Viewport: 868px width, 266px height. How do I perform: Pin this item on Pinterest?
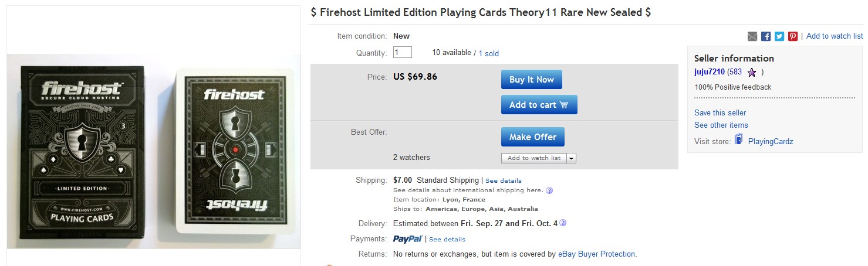click(793, 36)
